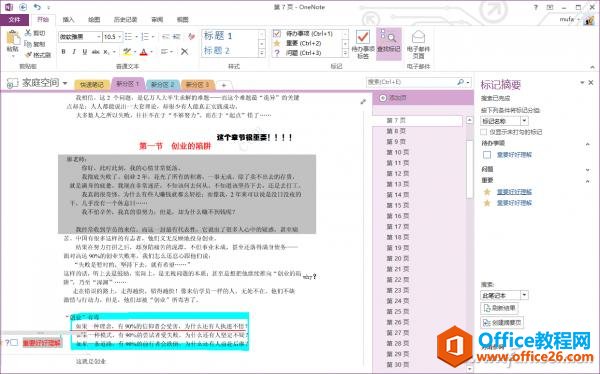Add a new section with plus tab
The image size is (600, 374).
pyautogui.click(x=224, y=85)
